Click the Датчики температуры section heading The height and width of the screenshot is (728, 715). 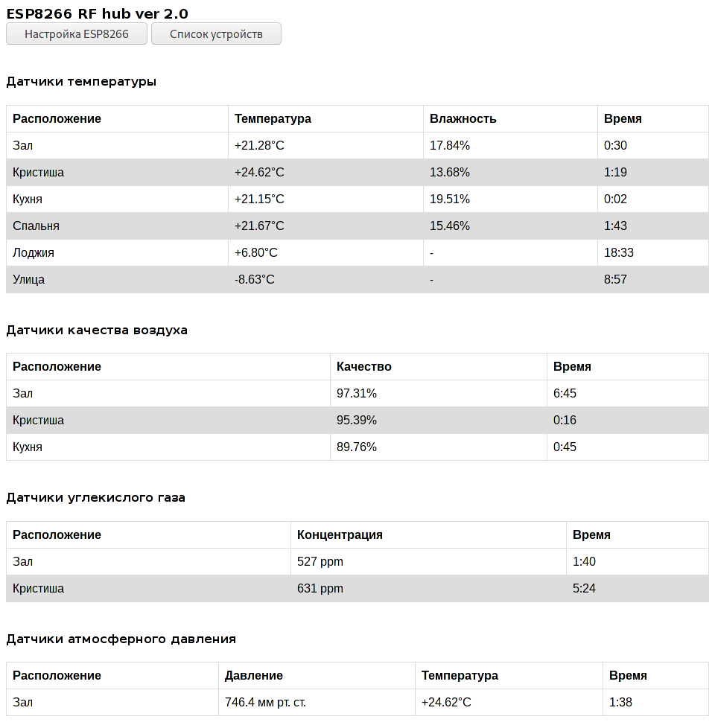81,82
